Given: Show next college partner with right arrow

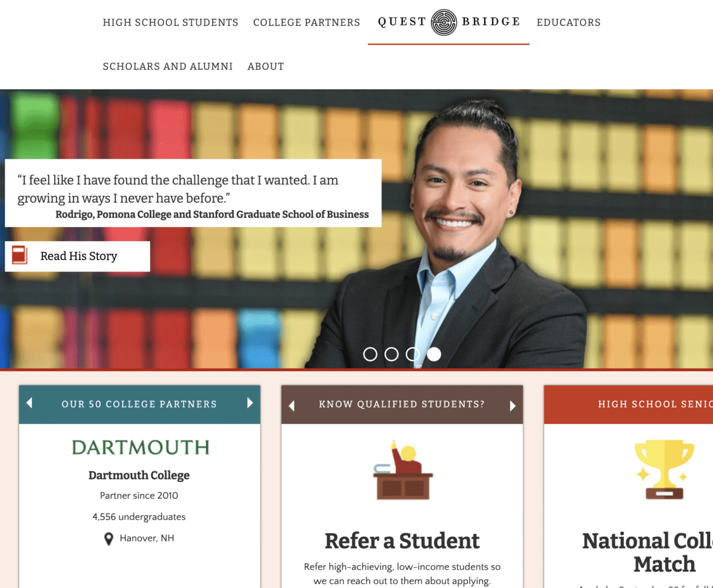Looking at the screenshot, I should click(x=250, y=403).
